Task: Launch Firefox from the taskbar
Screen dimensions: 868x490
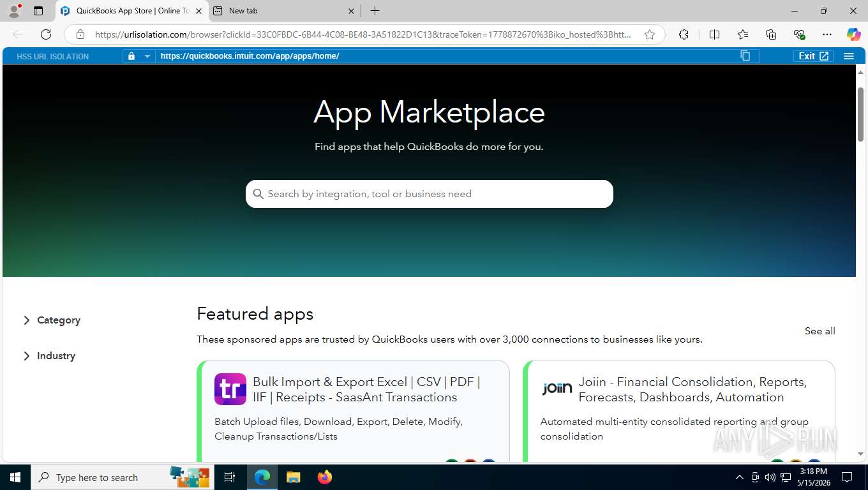Action: click(325, 477)
